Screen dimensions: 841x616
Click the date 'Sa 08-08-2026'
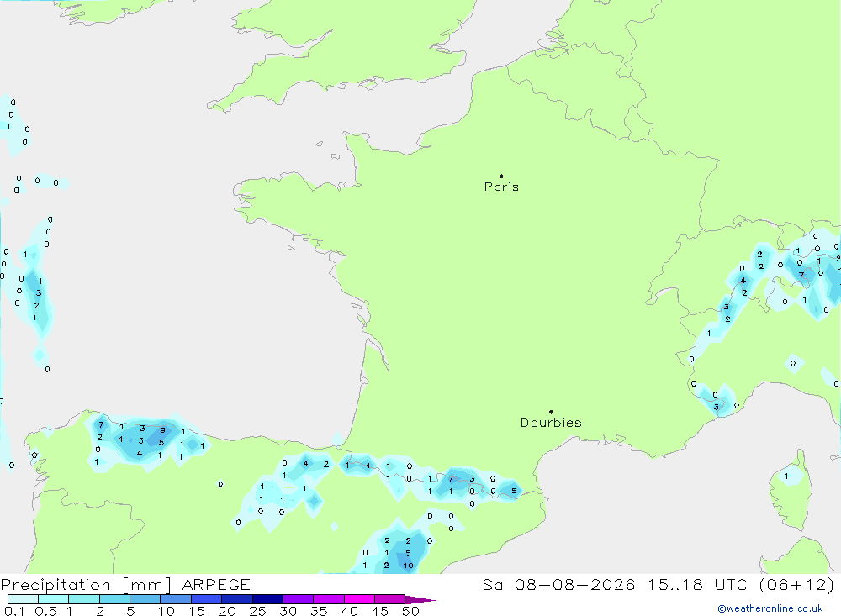(558, 584)
